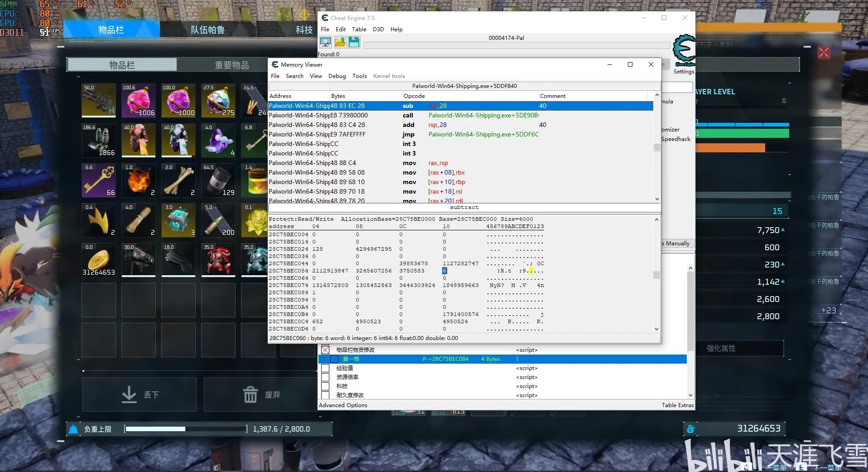868x472 pixels.
Task: Open Cheat Engine Settings logo button
Action: pyautogui.click(x=684, y=51)
